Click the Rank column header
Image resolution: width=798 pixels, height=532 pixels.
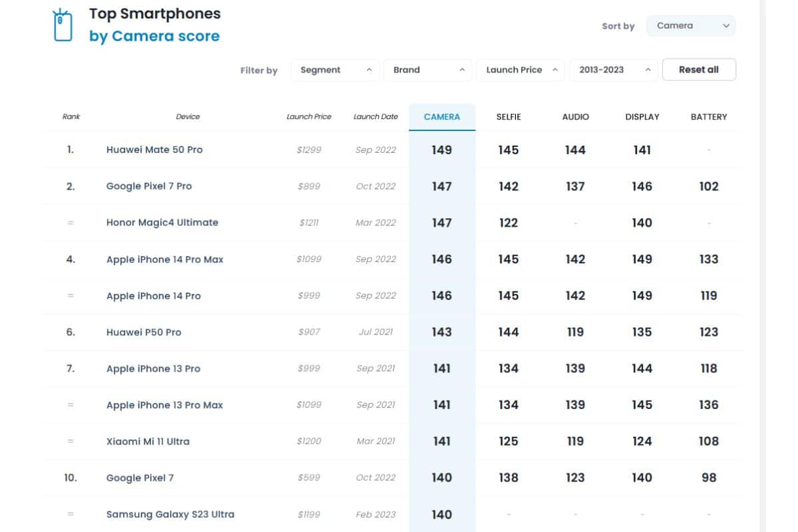pos(71,117)
